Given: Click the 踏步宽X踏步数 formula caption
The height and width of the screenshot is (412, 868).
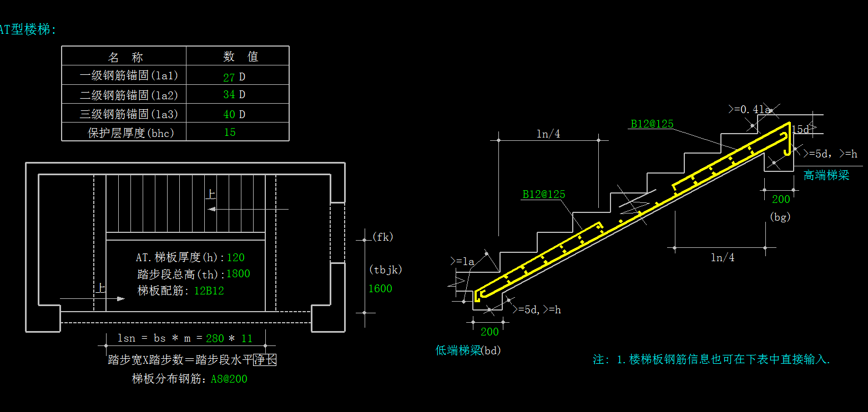Looking at the screenshot, I should (x=192, y=360).
